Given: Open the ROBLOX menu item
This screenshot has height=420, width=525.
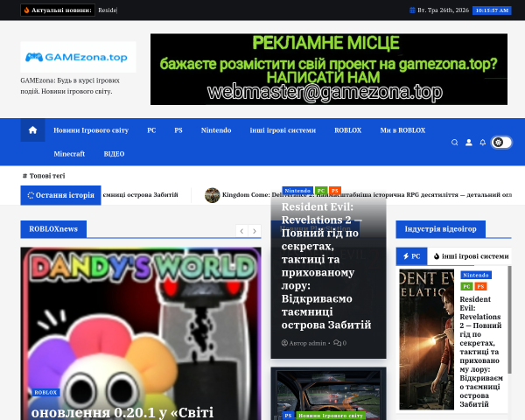Looking at the screenshot, I should point(347,130).
